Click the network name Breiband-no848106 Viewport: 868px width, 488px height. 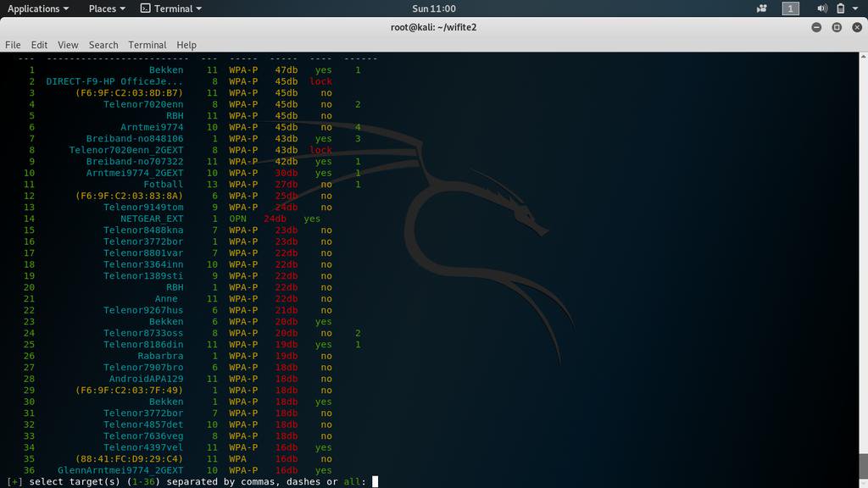(x=135, y=139)
